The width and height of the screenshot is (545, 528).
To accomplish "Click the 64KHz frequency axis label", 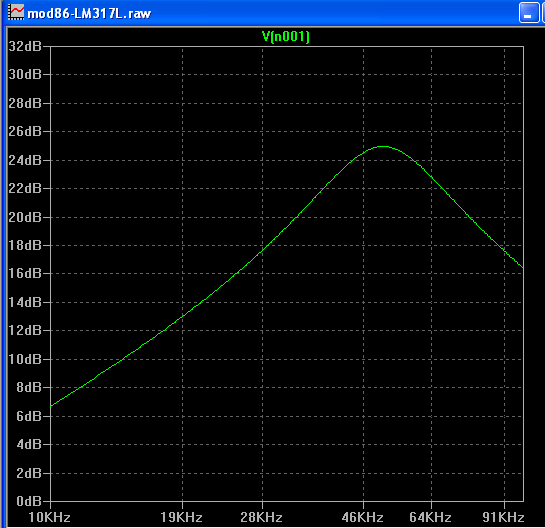I will coord(430,518).
